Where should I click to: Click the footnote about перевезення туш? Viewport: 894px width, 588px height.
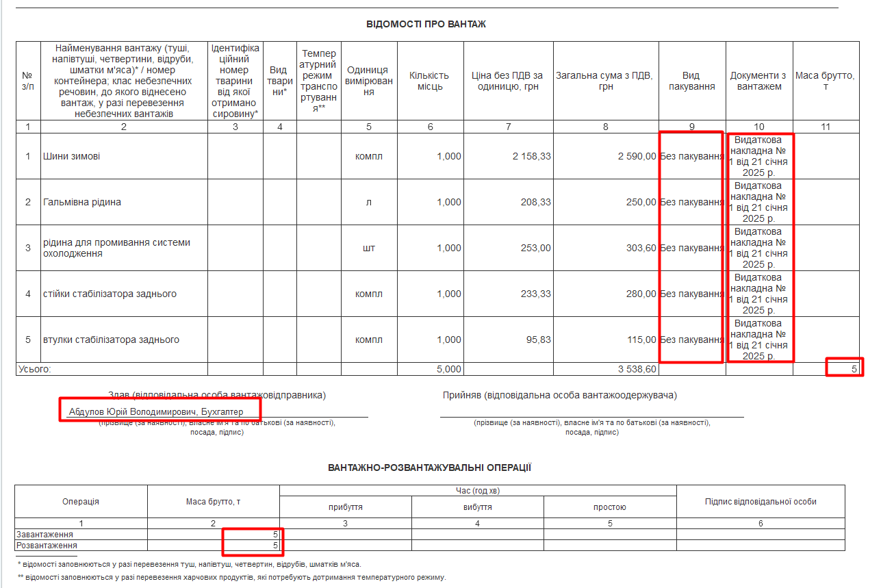[190, 564]
